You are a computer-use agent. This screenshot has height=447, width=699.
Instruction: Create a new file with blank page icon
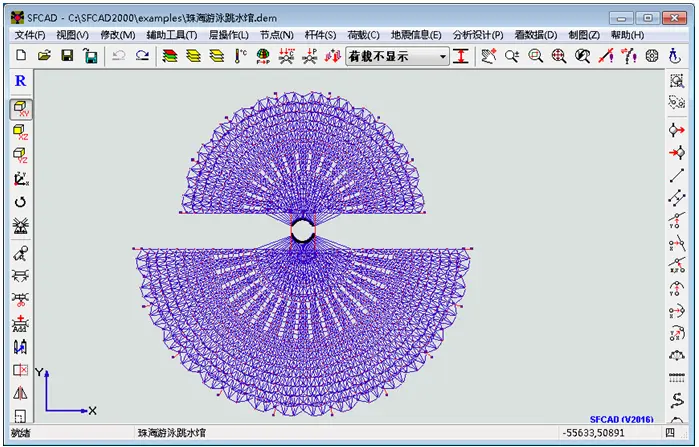tap(21, 55)
